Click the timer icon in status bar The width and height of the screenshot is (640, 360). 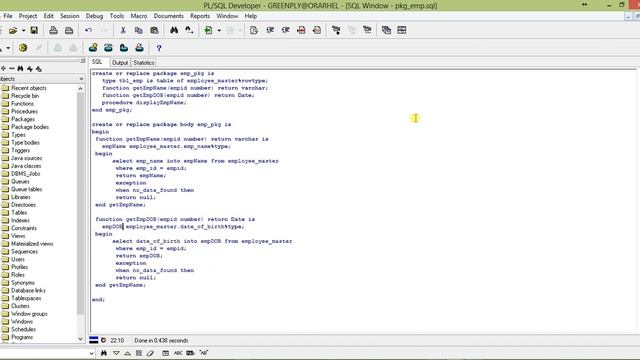tap(103, 340)
